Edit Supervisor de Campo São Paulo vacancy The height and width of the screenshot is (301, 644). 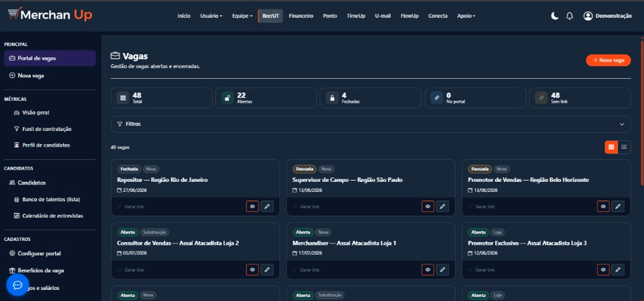tap(443, 206)
